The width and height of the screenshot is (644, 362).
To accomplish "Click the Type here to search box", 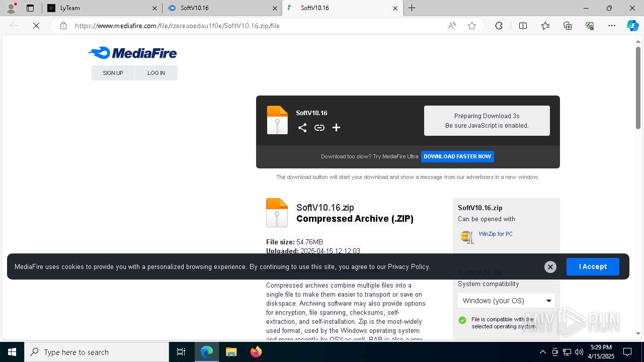I will [x=97, y=352].
